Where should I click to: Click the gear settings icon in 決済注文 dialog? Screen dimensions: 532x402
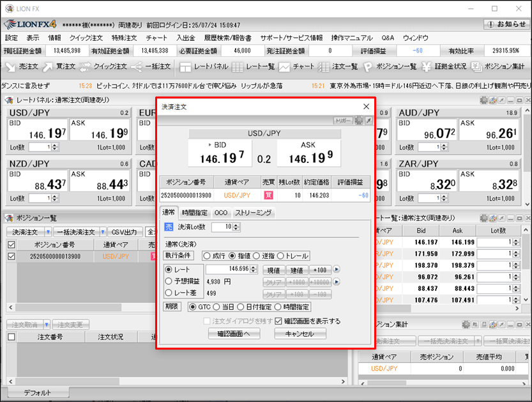(x=359, y=120)
